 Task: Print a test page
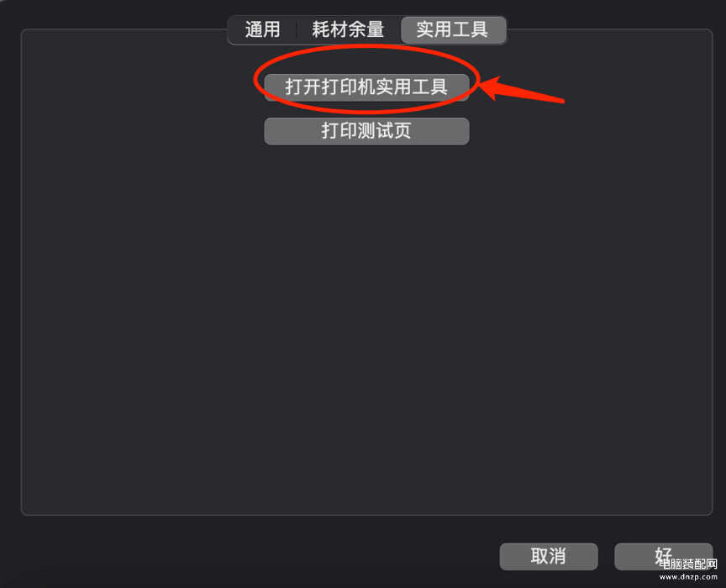pos(366,131)
